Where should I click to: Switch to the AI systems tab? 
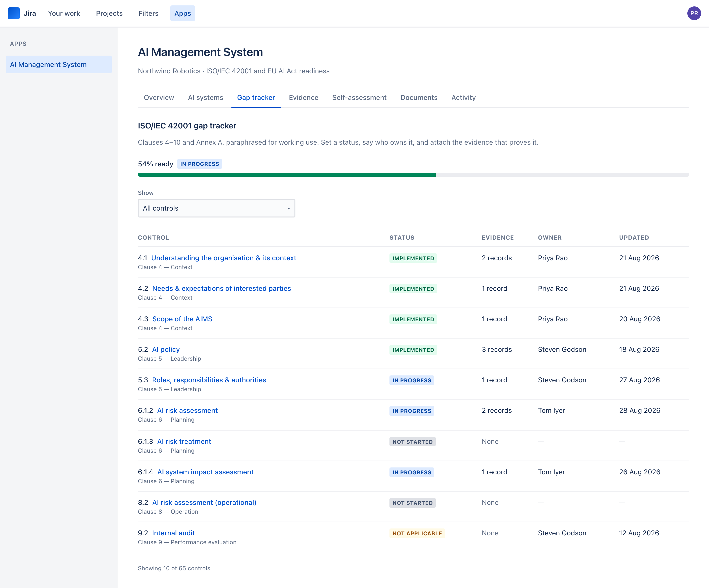point(205,97)
